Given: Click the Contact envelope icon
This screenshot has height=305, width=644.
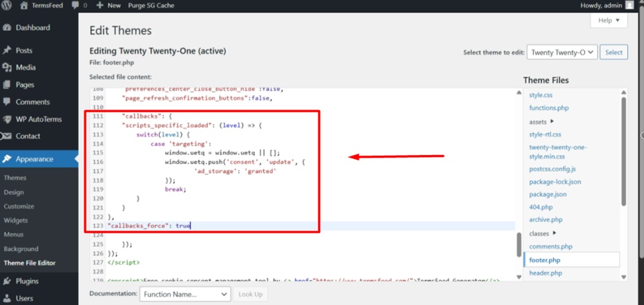Looking at the screenshot, I should tap(7, 136).
